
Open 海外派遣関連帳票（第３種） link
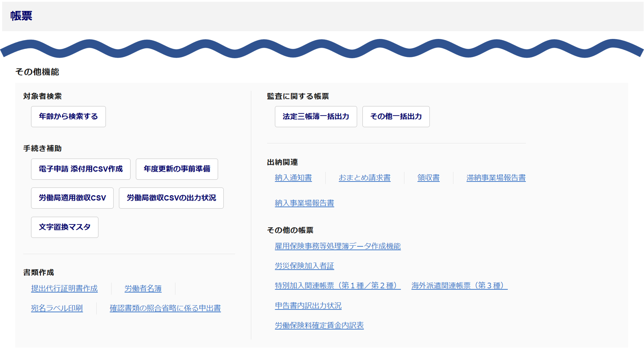[x=459, y=285]
